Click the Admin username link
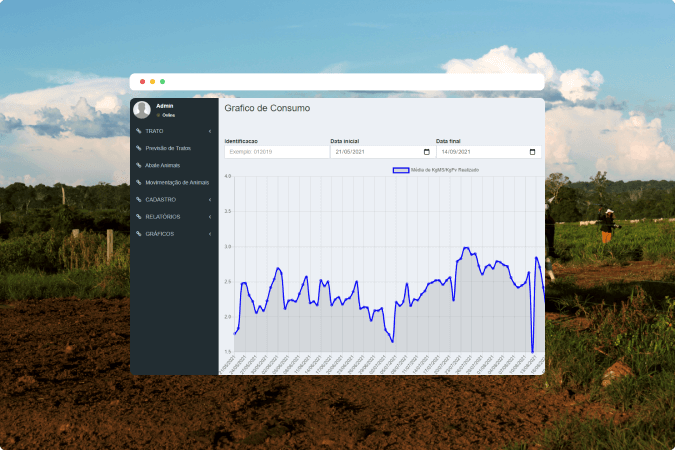 (165, 106)
